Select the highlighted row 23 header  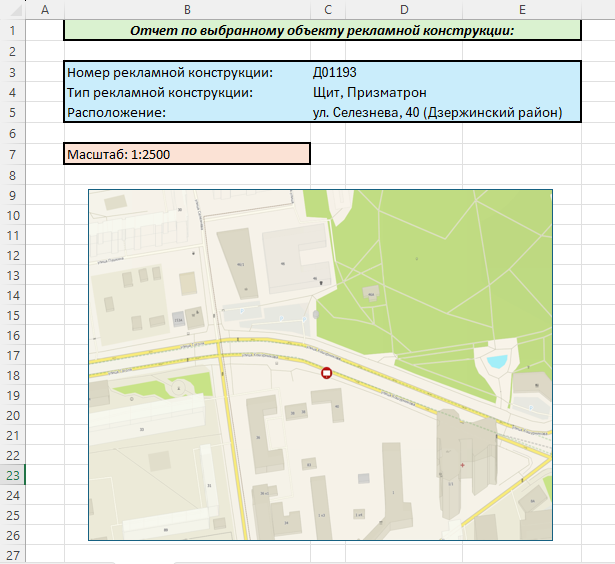pos(12,475)
